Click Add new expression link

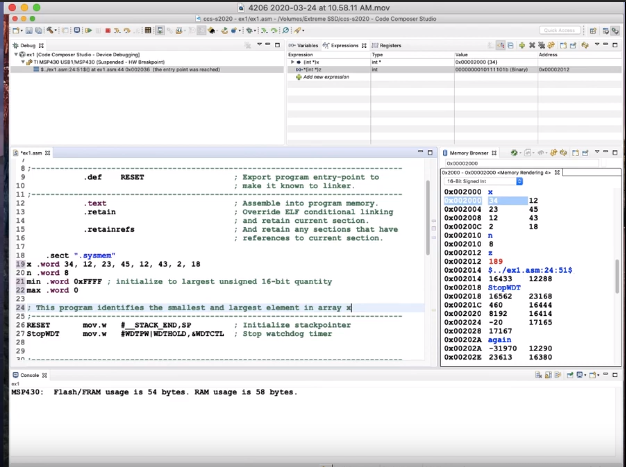[326, 77]
